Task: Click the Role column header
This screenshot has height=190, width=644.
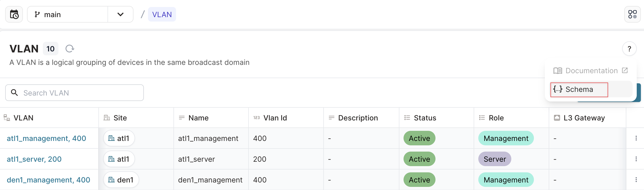Action: (511, 118)
